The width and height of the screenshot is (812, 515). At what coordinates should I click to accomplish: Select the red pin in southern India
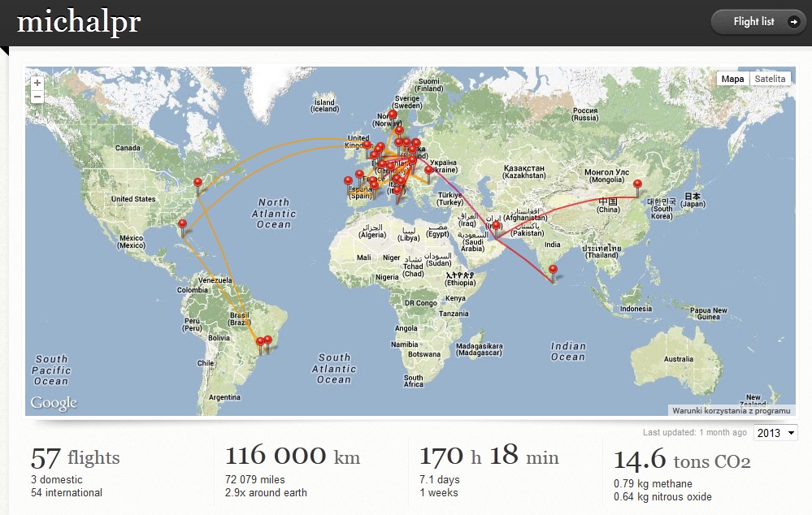click(x=553, y=270)
